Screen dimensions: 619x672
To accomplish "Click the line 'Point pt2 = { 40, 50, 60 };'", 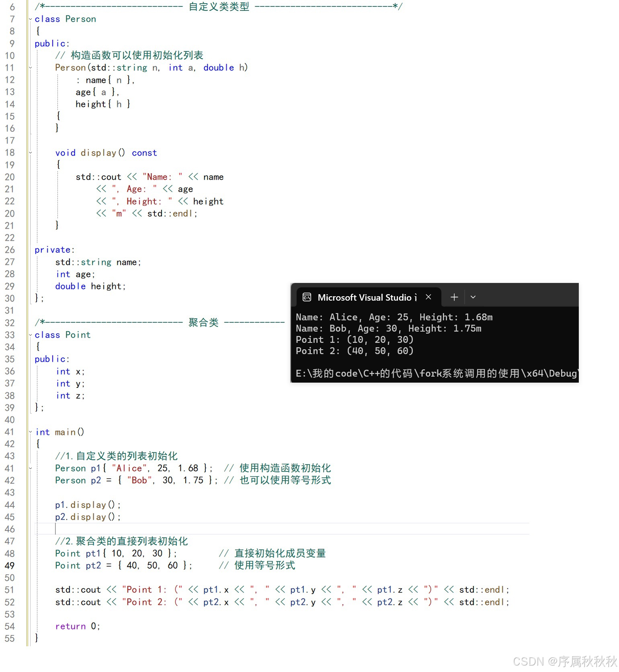I will click(x=124, y=565).
